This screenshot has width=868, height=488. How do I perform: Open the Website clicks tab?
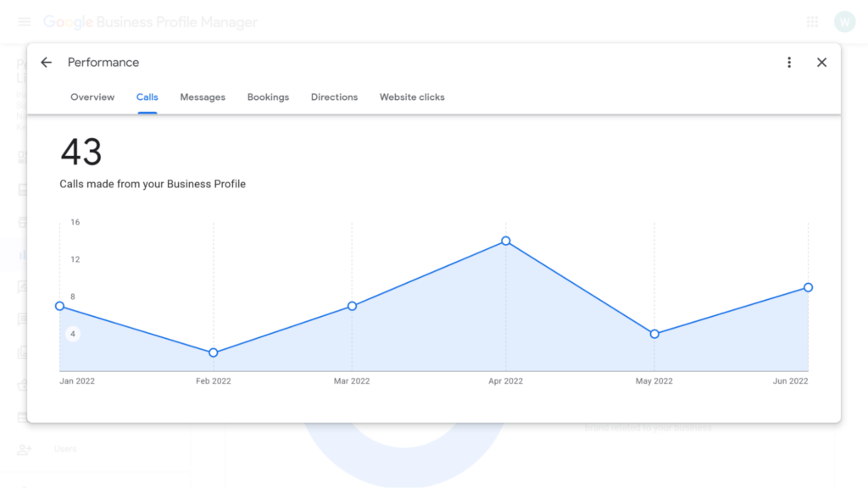(x=412, y=97)
